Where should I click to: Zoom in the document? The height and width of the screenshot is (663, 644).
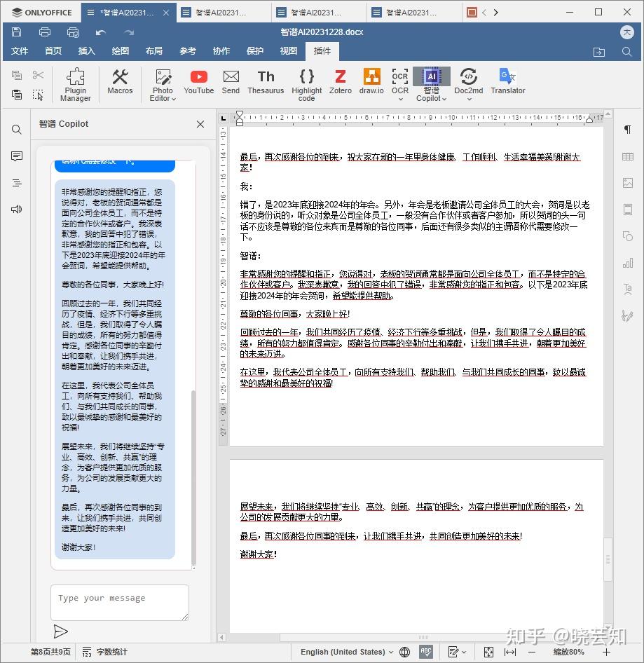[606, 652]
